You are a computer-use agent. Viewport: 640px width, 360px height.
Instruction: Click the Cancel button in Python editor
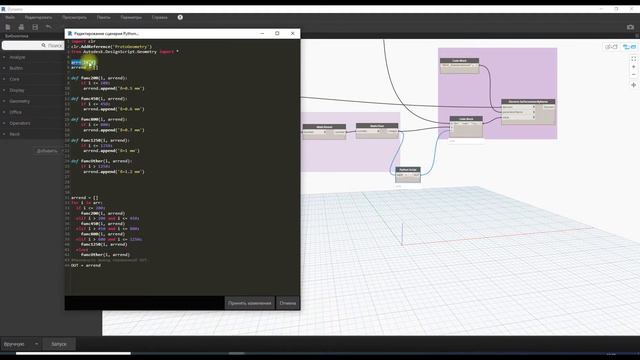tap(288, 303)
